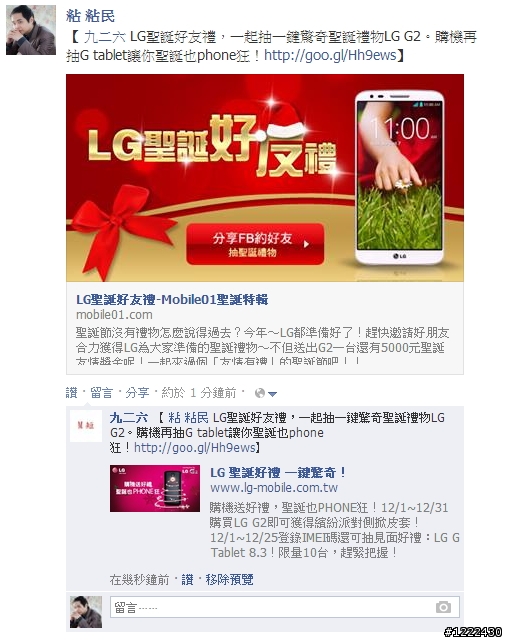The image size is (508, 640).
Task: Open LG 聖誕好禮 一鍵驚奇 preview title
Action: coord(278,473)
